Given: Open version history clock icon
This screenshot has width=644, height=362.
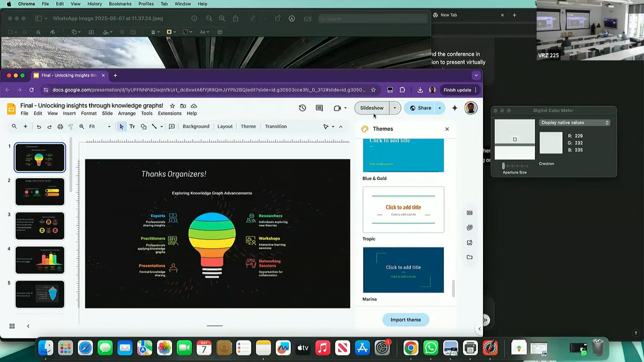Looking at the screenshot, I should click(302, 108).
